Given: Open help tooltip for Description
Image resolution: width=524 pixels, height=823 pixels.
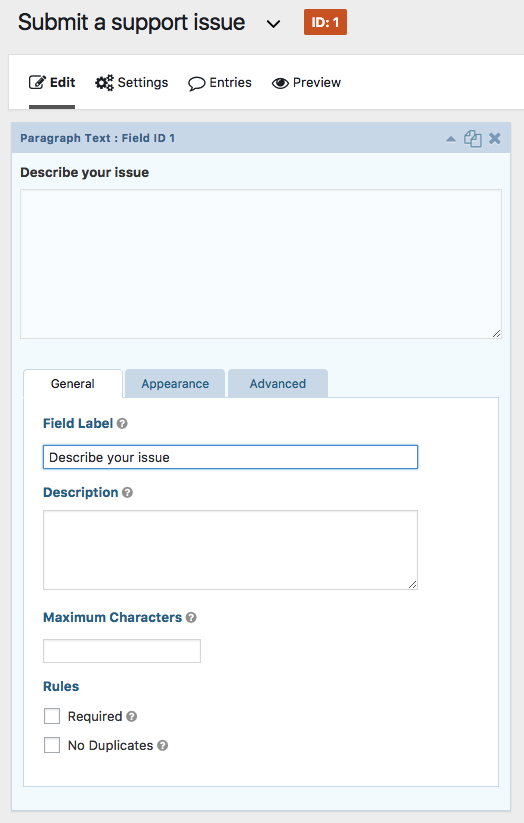Looking at the screenshot, I should 127,492.
